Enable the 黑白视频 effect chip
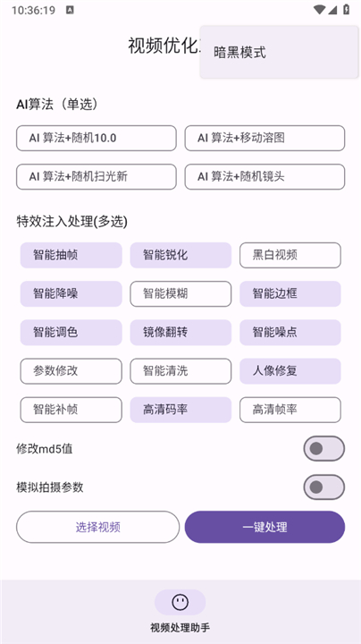Viewport: 361px width, 644px height. point(290,255)
